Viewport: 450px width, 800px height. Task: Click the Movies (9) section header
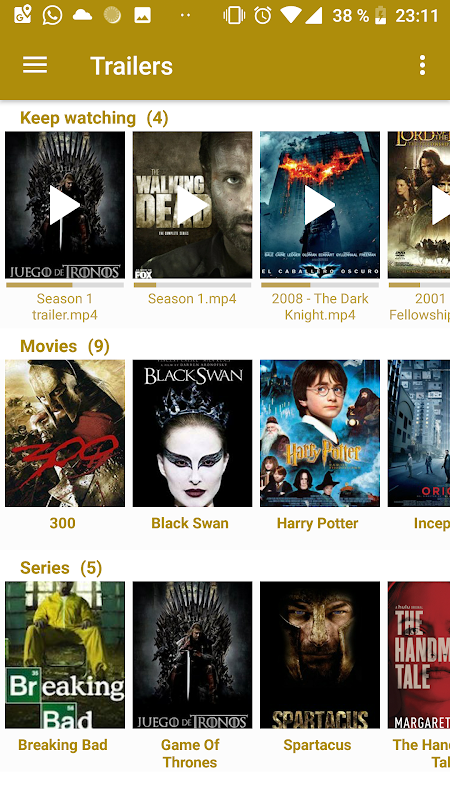click(65, 346)
